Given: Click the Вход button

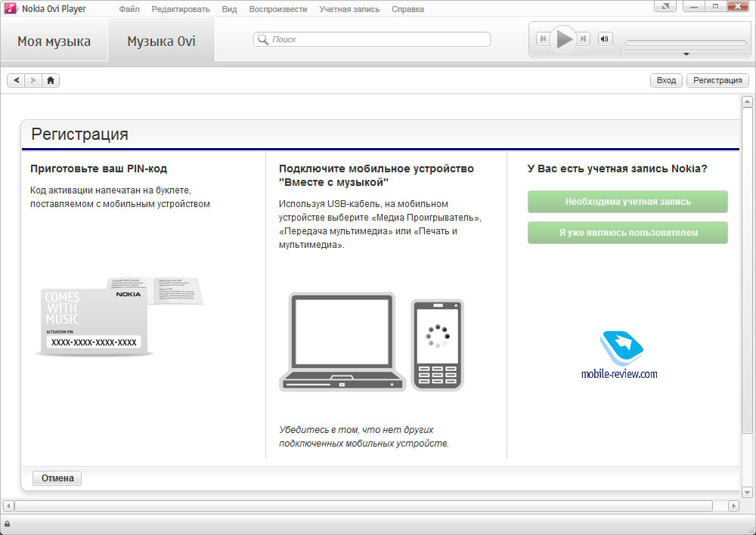Looking at the screenshot, I should pos(666,80).
